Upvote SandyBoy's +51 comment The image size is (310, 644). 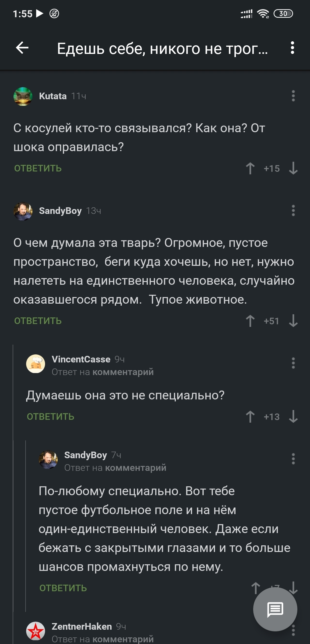point(250,321)
